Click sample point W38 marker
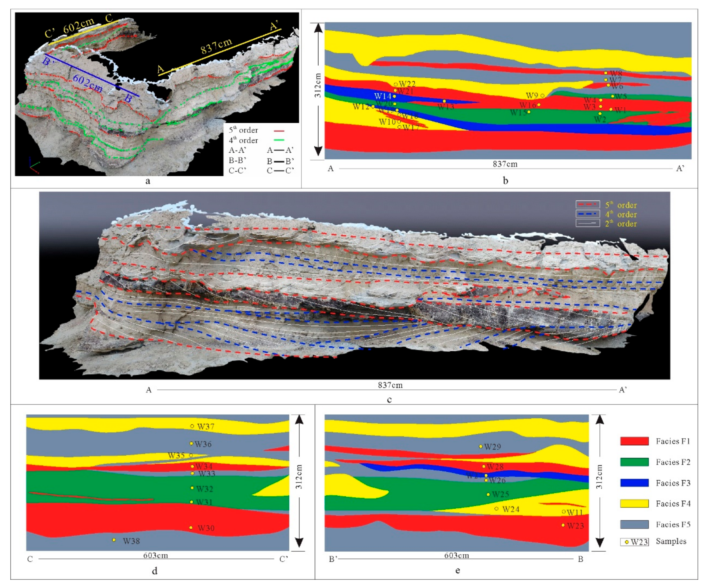Viewport: 707px width, 588px height. [114, 540]
